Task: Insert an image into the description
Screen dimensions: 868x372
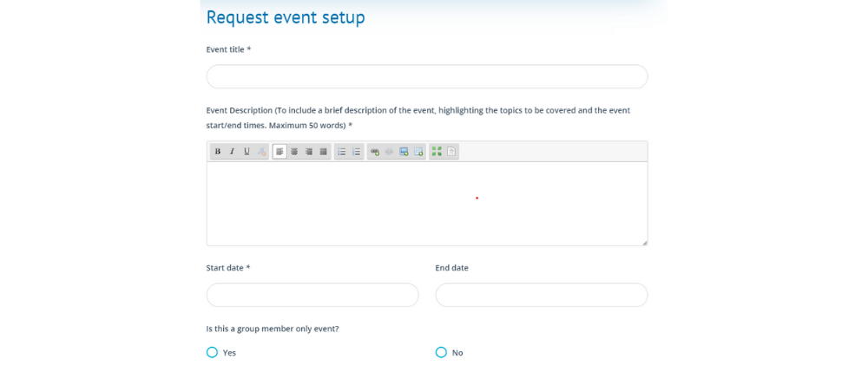Action: 404,152
